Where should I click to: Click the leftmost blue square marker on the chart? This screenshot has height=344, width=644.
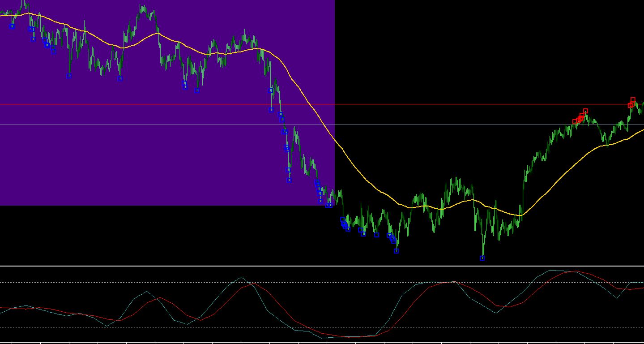[x=12, y=26]
